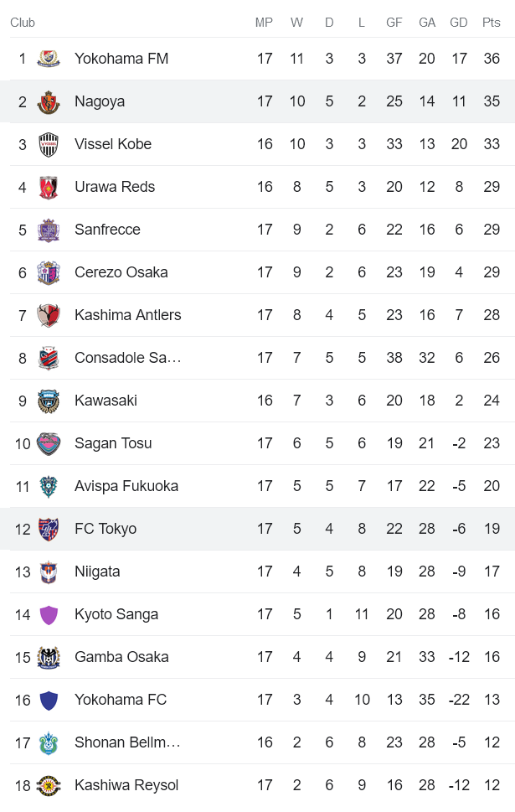Sort table by the Pts column
Viewport: 515px width, 812px height.
(492, 23)
